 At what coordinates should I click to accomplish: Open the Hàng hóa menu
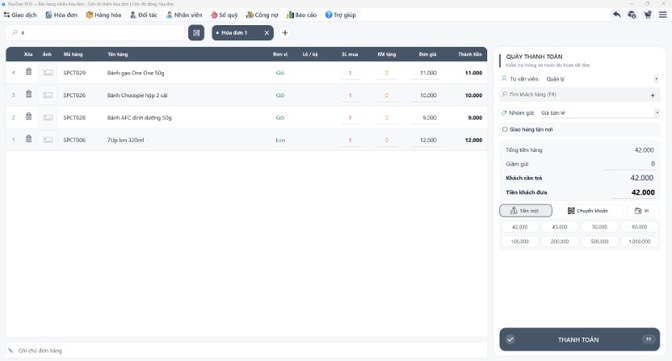pyautogui.click(x=103, y=15)
